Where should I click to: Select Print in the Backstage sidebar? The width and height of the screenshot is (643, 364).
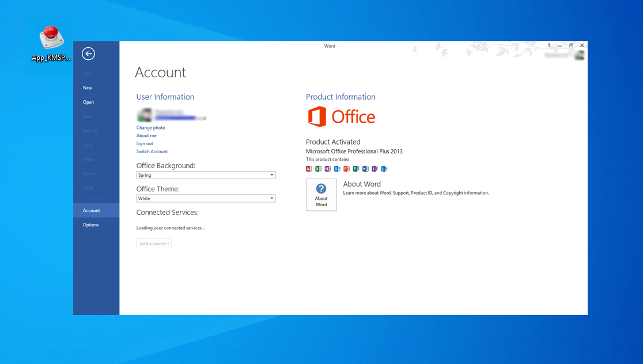88,145
